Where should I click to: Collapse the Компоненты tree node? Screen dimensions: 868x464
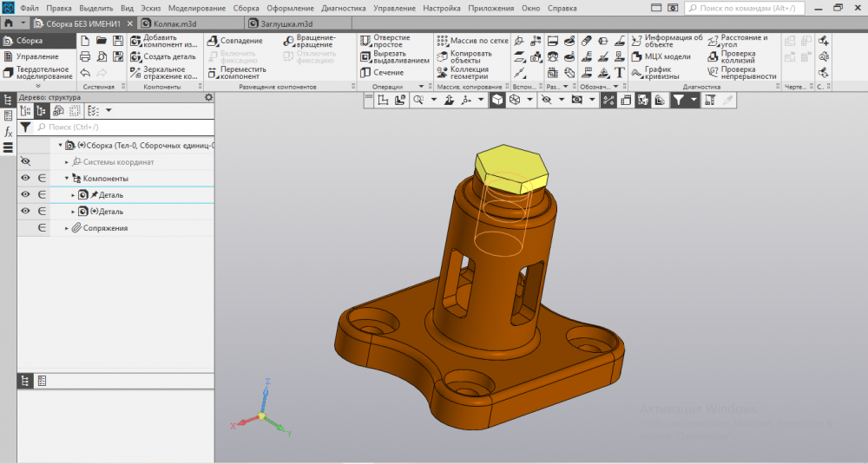67,179
